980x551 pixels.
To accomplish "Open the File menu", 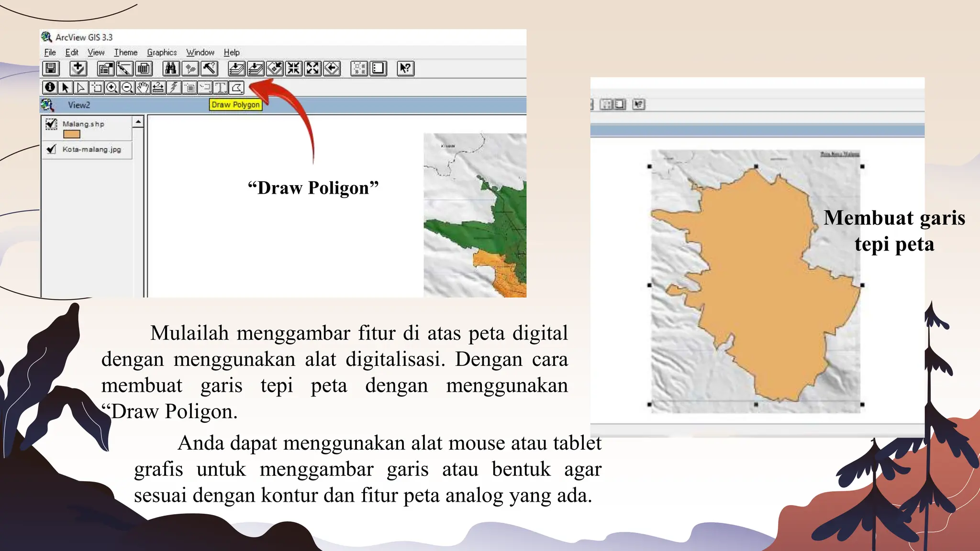I will point(50,52).
